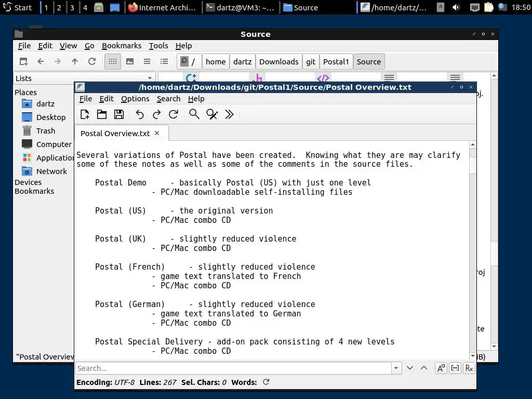
Task: Switch file manager to detailed list view
Action: pyautogui.click(x=164, y=61)
